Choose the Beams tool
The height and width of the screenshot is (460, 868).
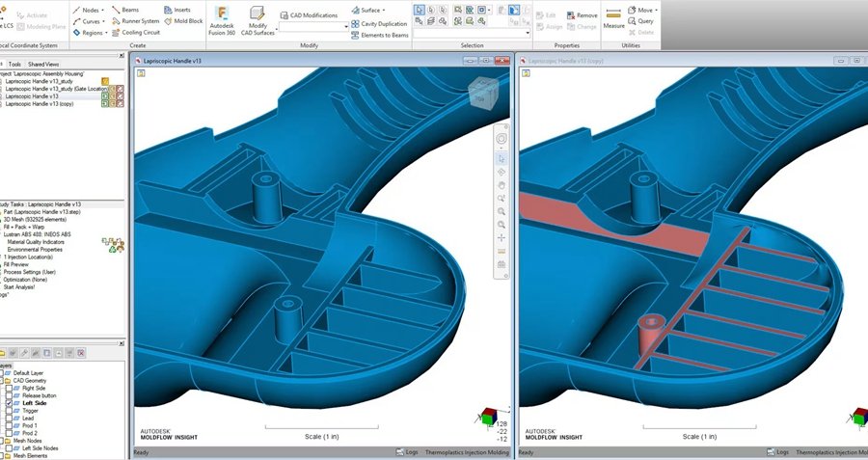125,10
